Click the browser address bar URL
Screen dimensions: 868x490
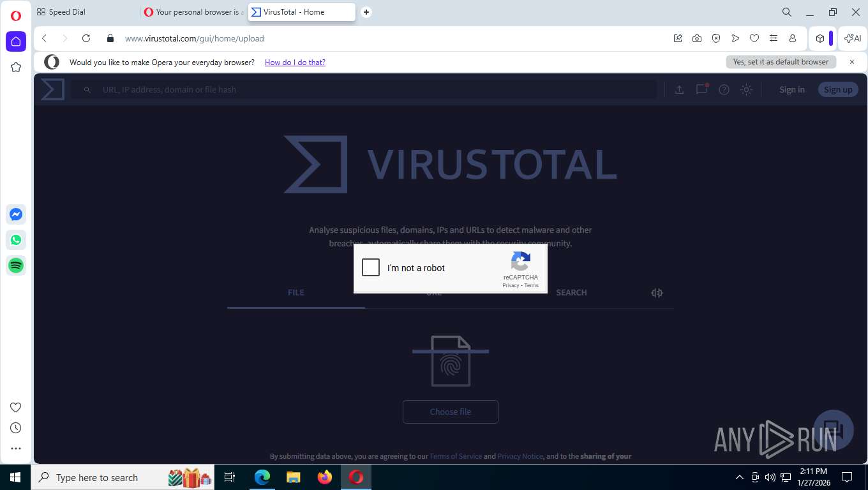194,38
